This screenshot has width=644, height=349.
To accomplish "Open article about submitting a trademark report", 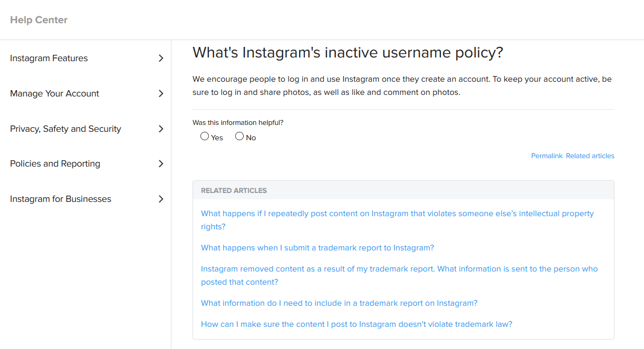I will point(317,248).
